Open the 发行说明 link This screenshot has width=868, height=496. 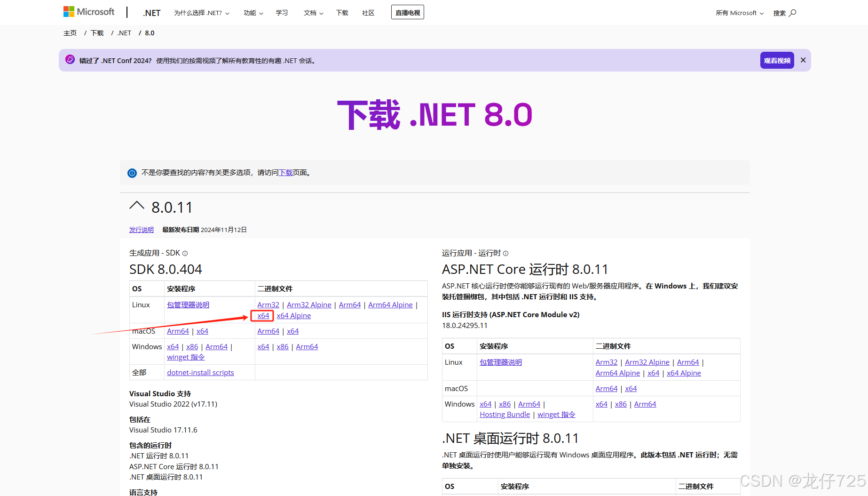pos(142,230)
